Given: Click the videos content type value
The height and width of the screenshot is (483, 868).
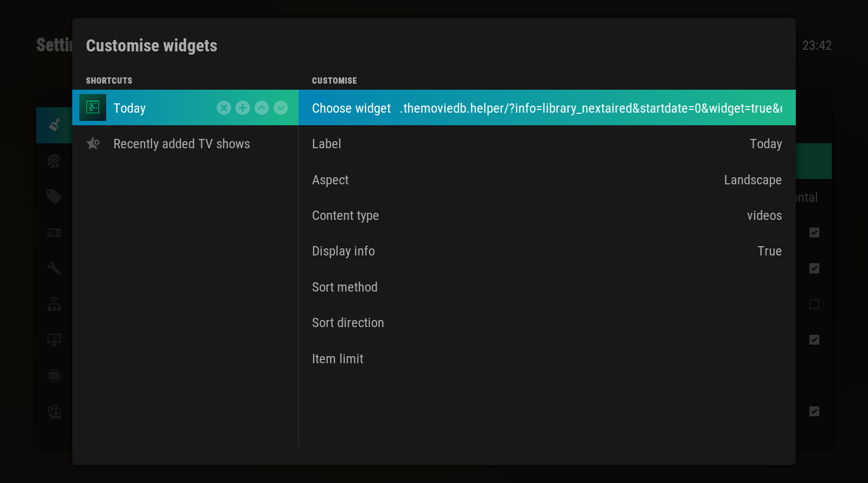Looking at the screenshot, I should tap(764, 216).
